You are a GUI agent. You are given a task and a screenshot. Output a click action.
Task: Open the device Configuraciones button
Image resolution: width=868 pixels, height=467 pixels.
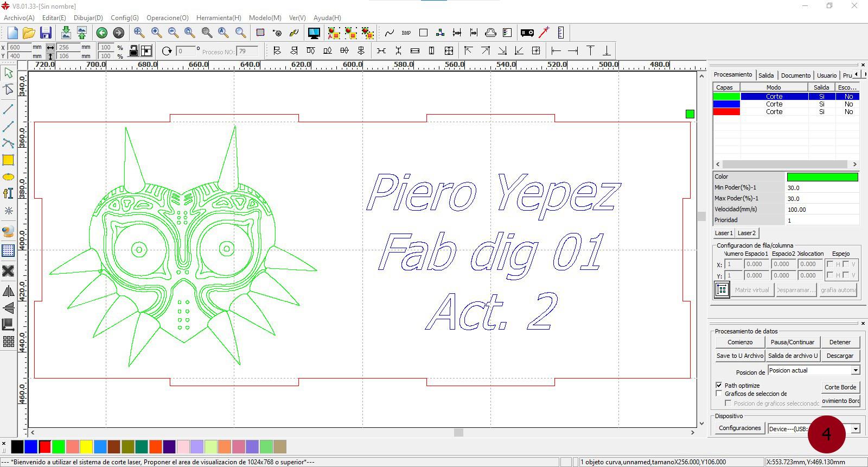tap(740, 428)
